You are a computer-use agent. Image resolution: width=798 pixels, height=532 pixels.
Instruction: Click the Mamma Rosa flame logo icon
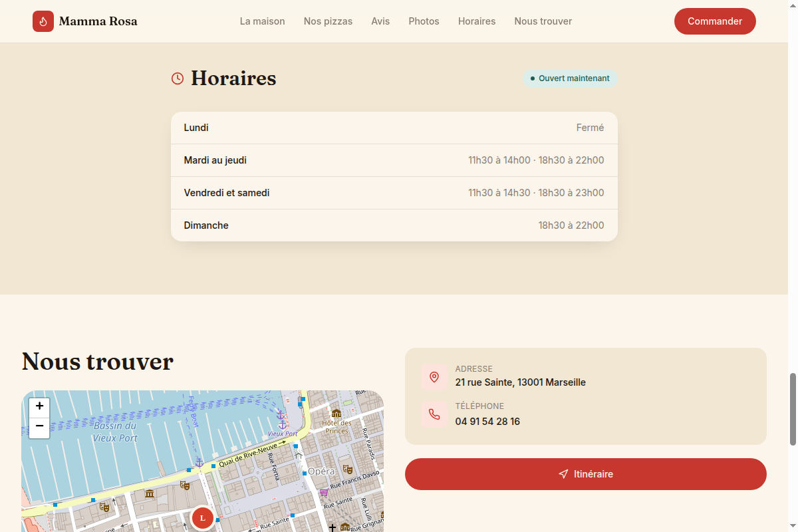pyautogui.click(x=43, y=21)
